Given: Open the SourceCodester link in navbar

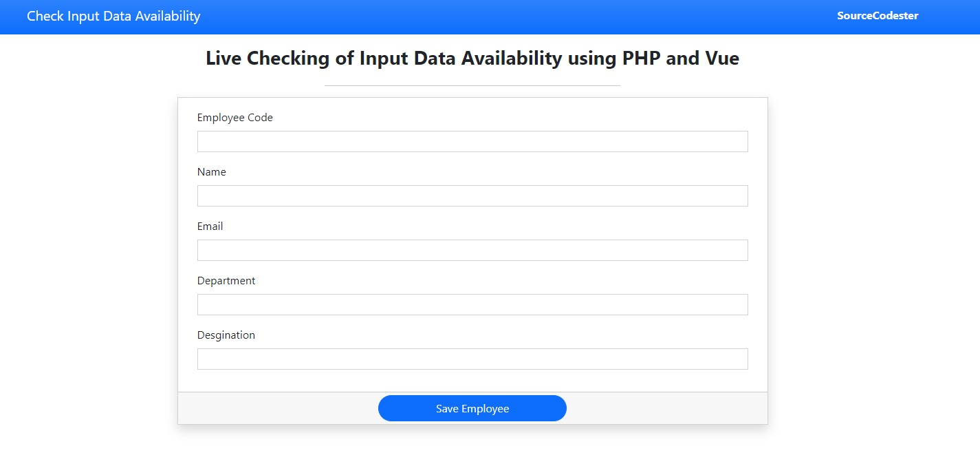Looking at the screenshot, I should 877,16.
